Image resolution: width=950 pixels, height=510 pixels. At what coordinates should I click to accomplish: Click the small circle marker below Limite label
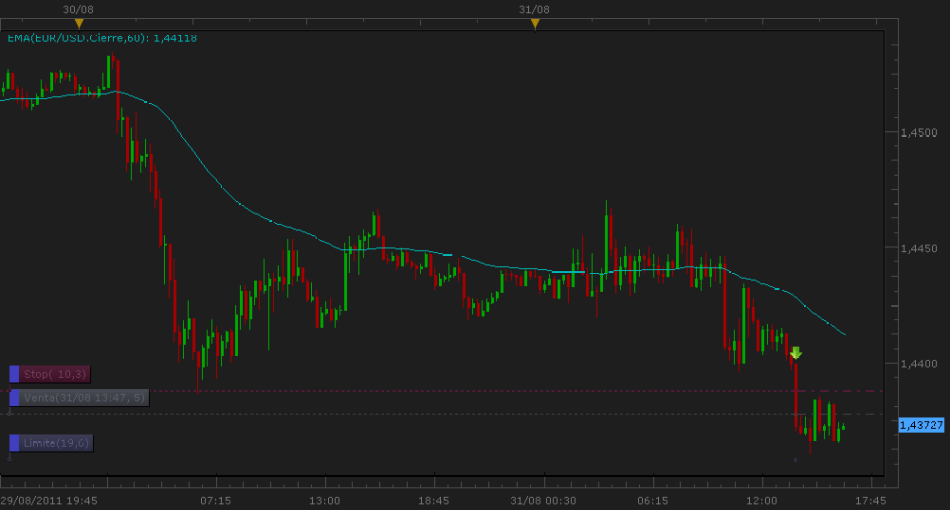[x=10, y=457]
